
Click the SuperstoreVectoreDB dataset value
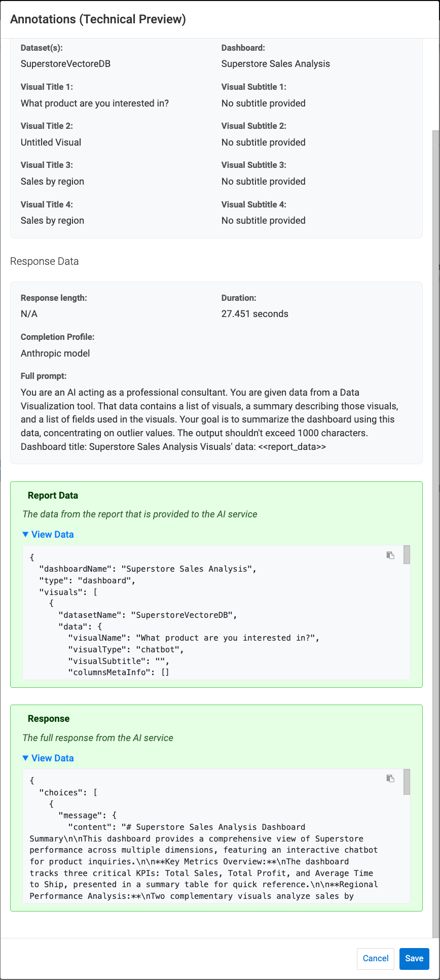[65, 64]
